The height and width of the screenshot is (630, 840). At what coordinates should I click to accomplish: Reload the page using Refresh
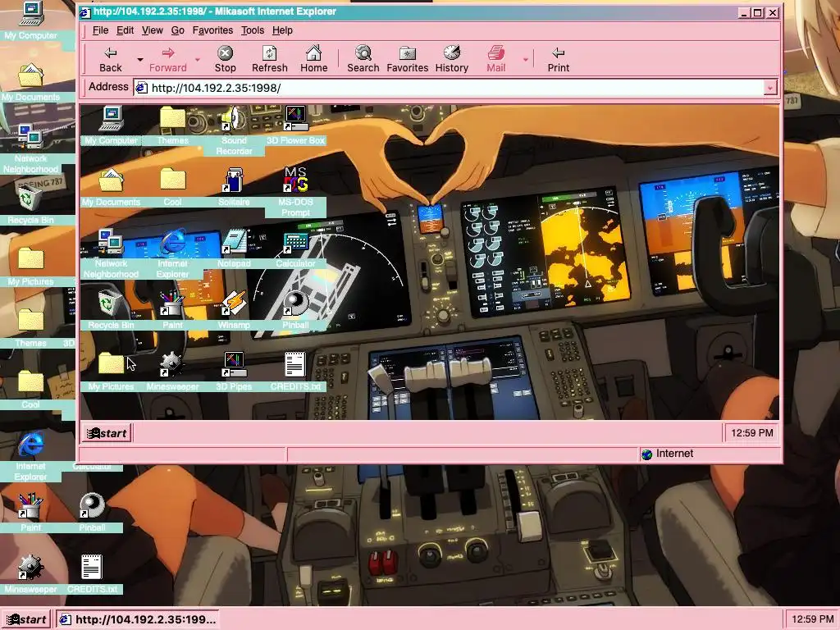coord(269,59)
